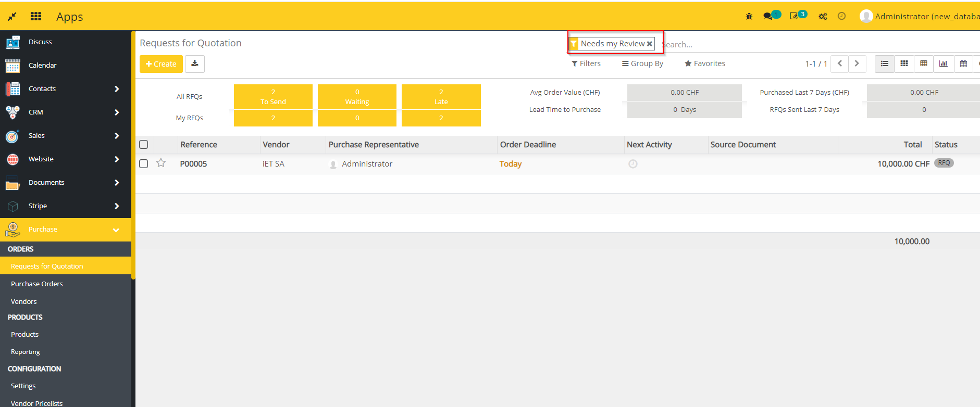
Task: Switch to kanban view
Action: point(904,63)
